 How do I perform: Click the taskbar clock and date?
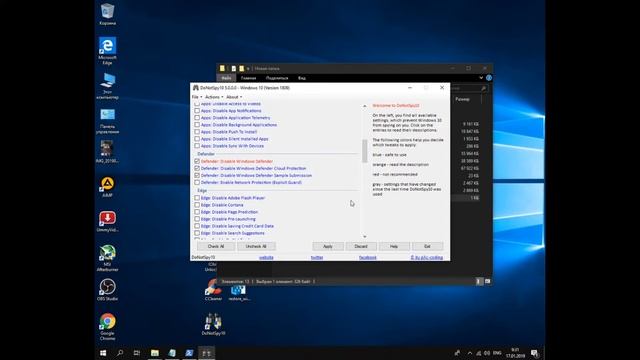tap(516, 353)
